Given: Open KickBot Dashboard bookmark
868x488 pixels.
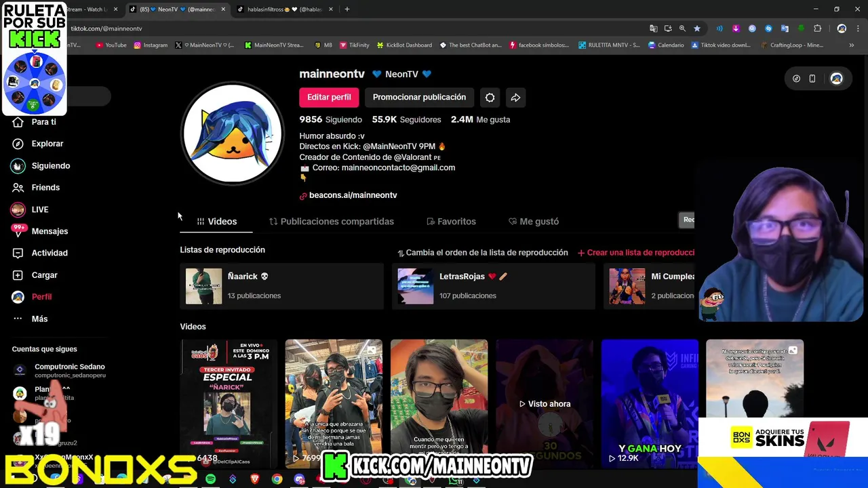Looking at the screenshot, I should (x=403, y=45).
